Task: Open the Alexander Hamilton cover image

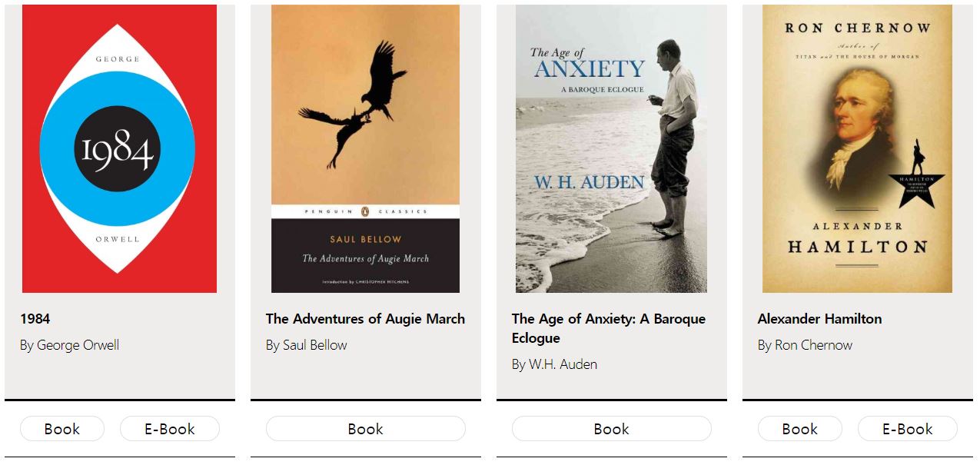Action: coord(857,148)
